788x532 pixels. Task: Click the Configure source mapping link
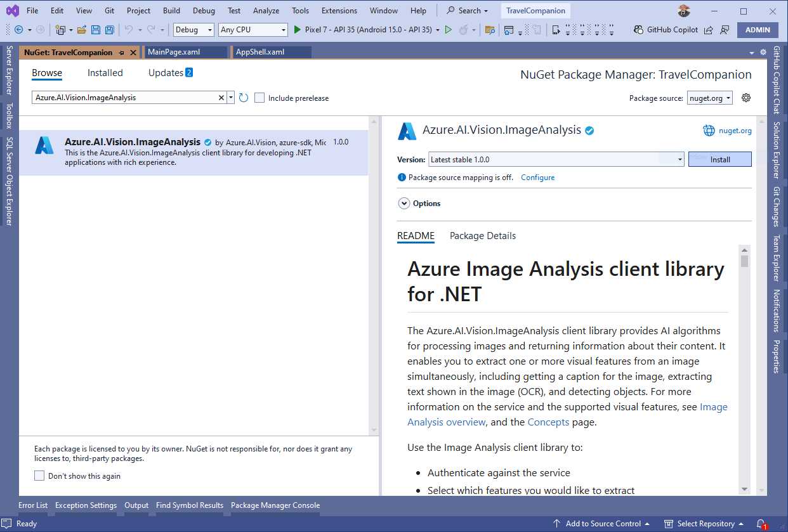point(538,178)
